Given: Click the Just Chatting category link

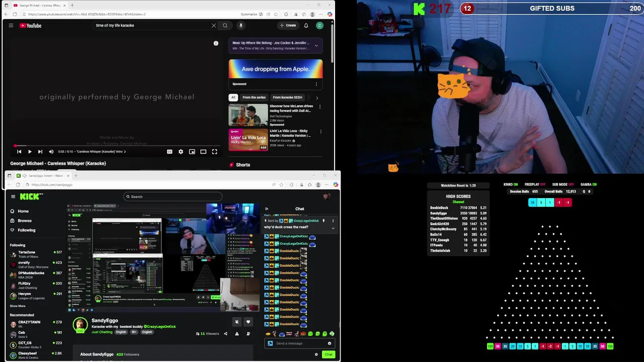Looking at the screenshot, I should pos(102,332).
